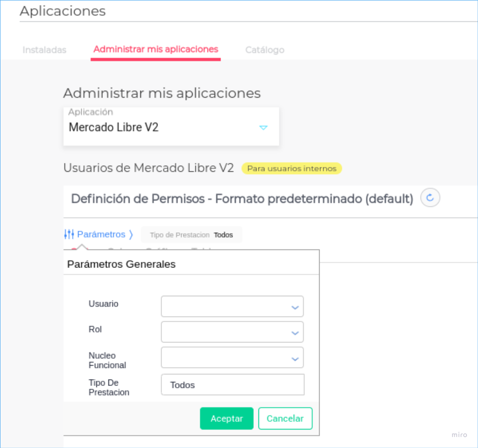Click the Cancelar button

tap(285, 418)
